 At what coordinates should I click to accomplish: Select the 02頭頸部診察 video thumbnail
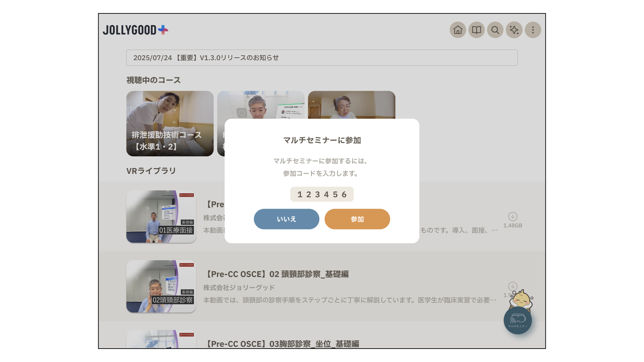[x=161, y=286]
